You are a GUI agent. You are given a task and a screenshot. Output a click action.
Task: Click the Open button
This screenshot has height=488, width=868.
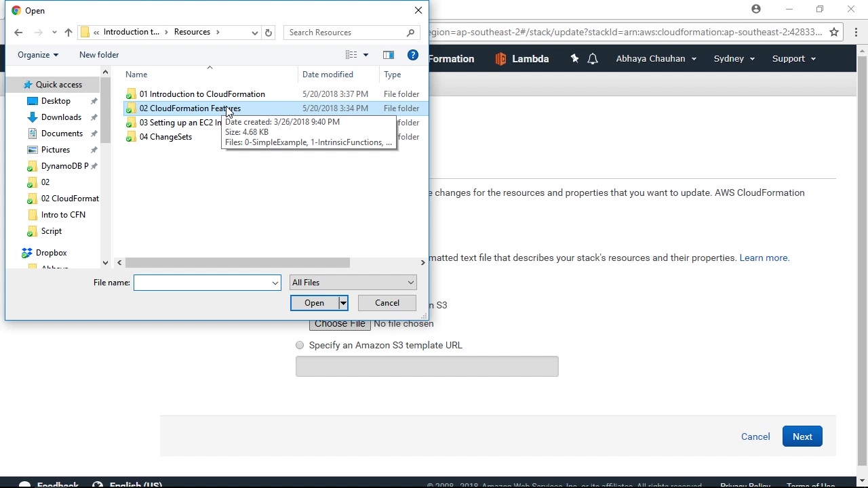tap(314, 303)
